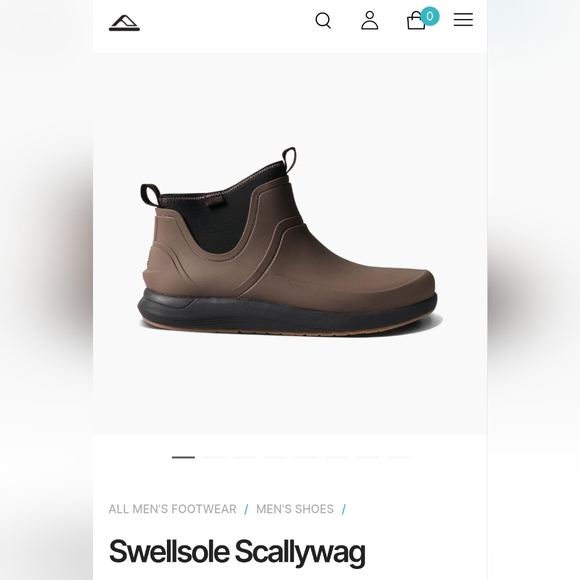
Task: Jump to the last carousel slide indicator
Action: (398, 458)
